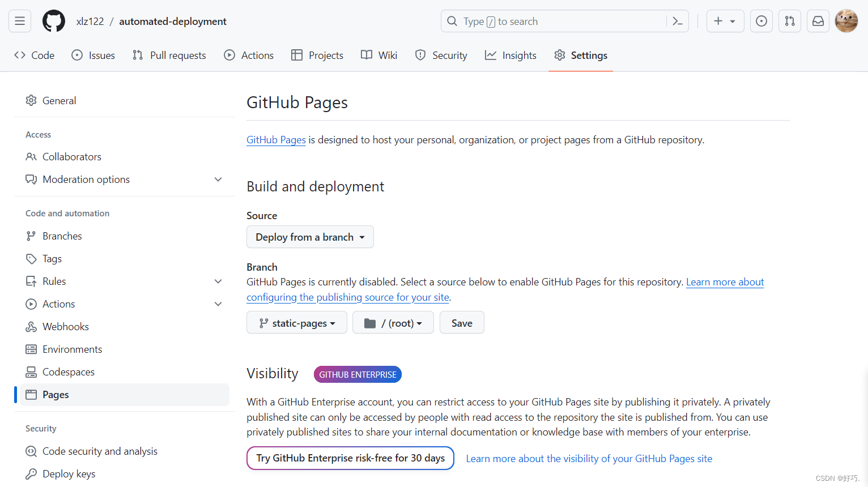The height and width of the screenshot is (487, 868).
Task: Focus the search input field
Action: click(564, 21)
